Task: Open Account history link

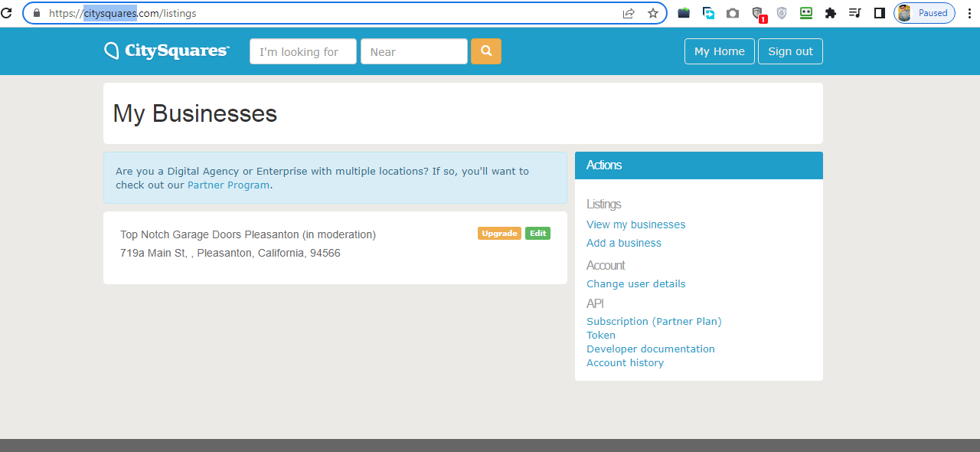Action: [625, 362]
